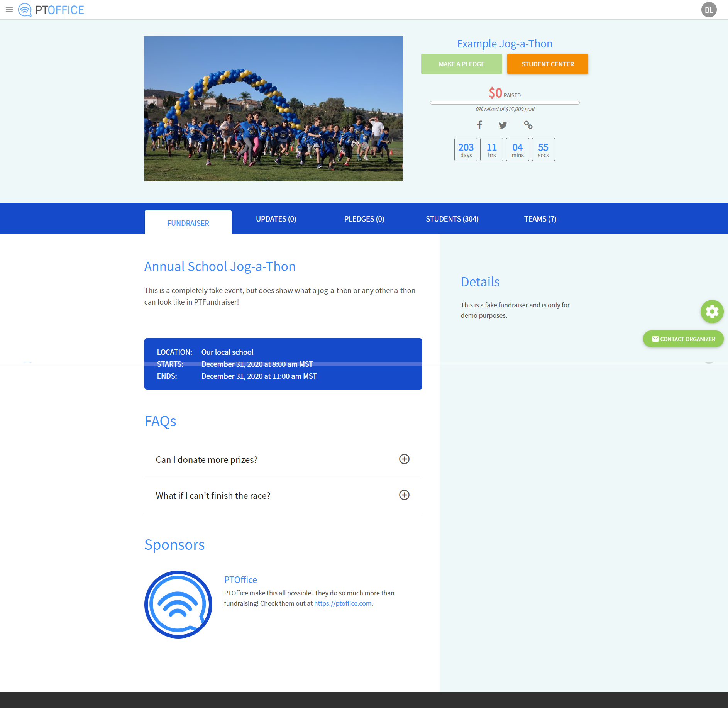Open the hamburger navigation menu
728x708 pixels.
coord(9,10)
